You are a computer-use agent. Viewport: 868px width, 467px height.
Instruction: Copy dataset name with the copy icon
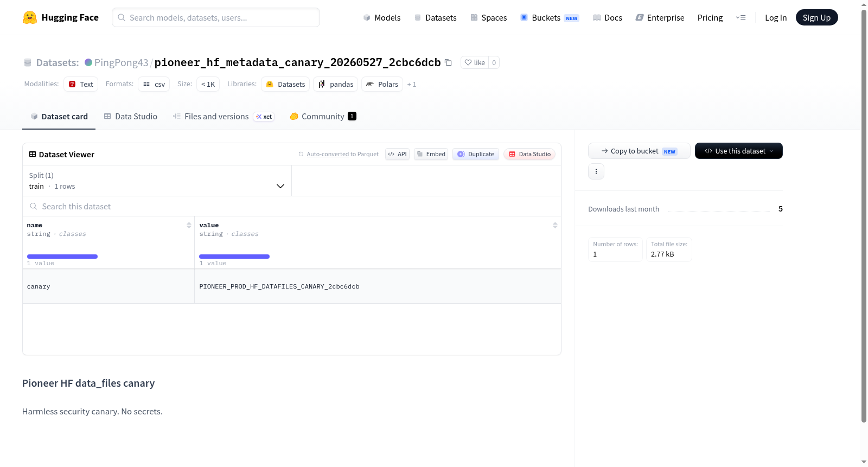448,62
